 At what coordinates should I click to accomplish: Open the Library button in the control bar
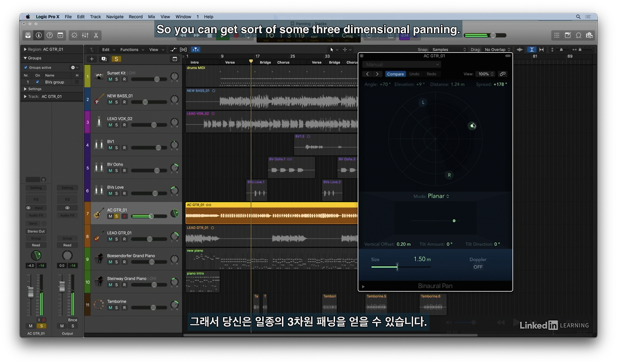pos(28,35)
